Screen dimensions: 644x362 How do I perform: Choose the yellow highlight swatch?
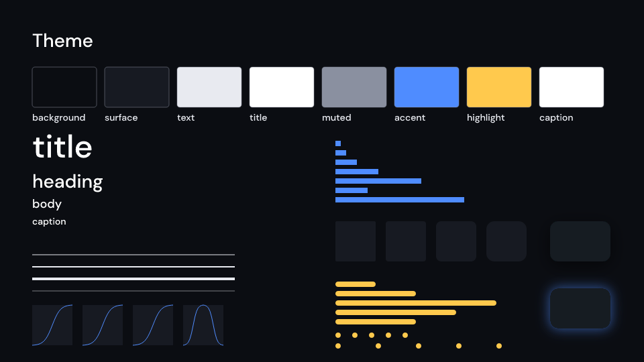[499, 87]
